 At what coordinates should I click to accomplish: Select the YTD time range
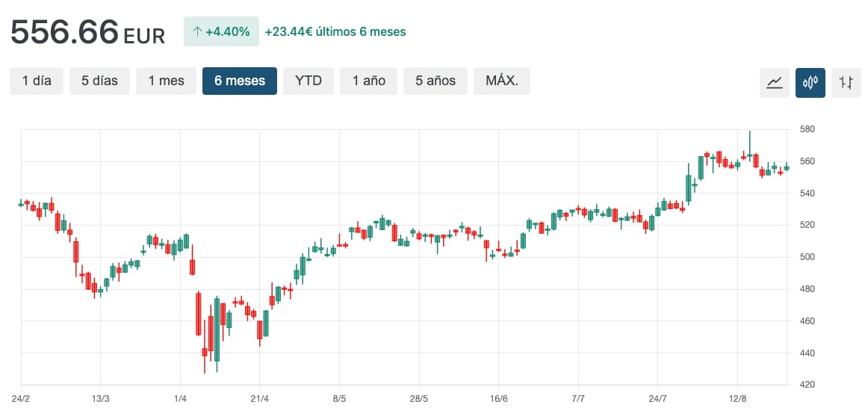[x=309, y=81]
